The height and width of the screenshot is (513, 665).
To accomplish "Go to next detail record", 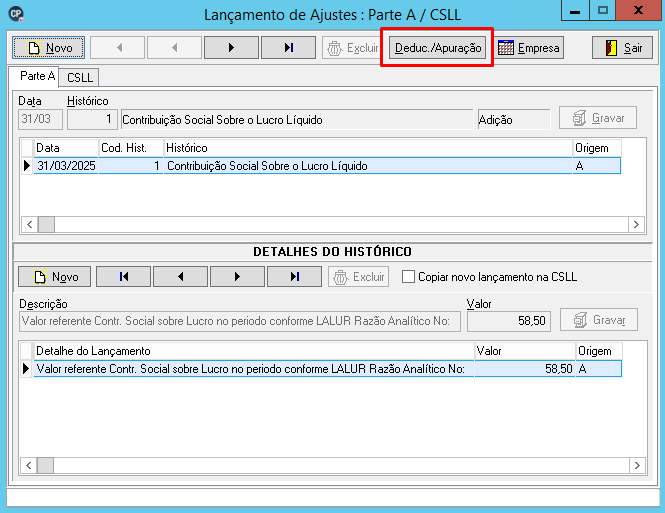I will 237,277.
